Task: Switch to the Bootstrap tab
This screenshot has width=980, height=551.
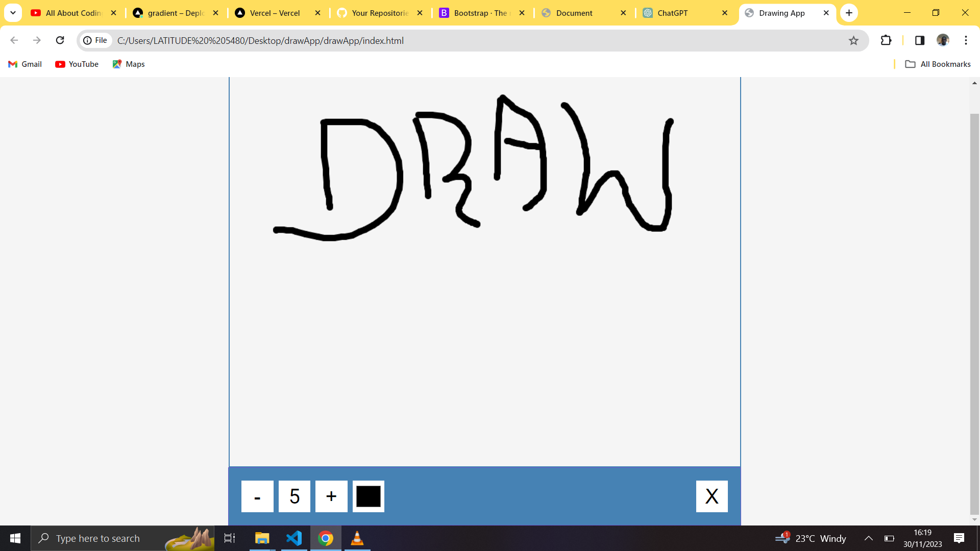Action: pyautogui.click(x=480, y=13)
